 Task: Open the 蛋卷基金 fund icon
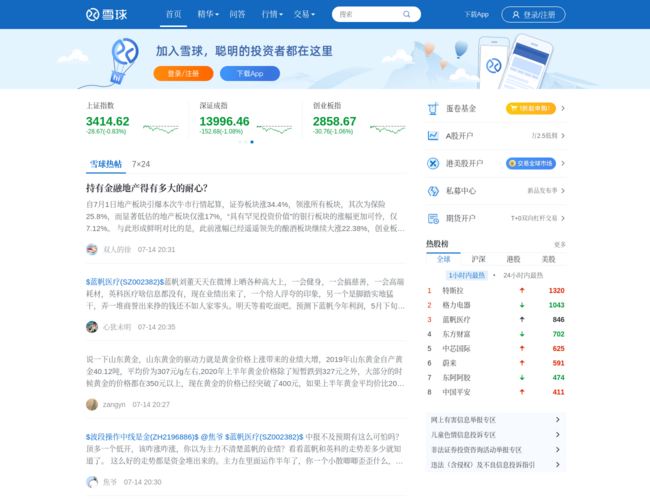point(433,109)
